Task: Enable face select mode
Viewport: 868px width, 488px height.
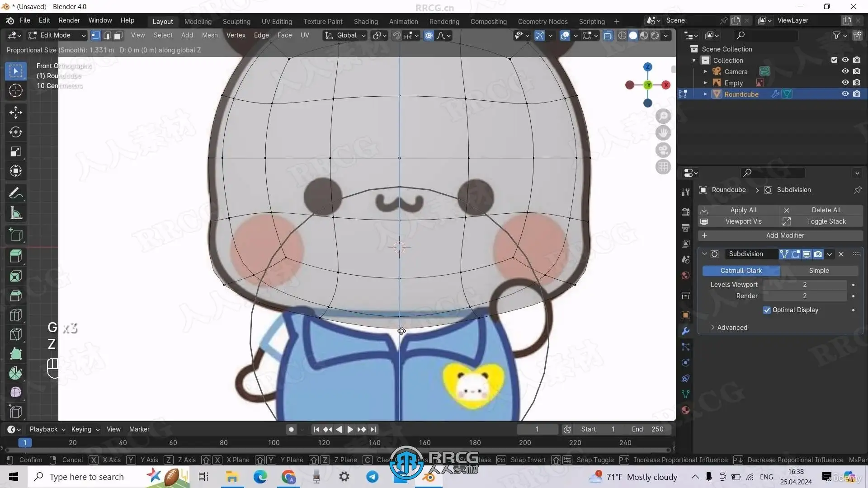Action: 118,35
